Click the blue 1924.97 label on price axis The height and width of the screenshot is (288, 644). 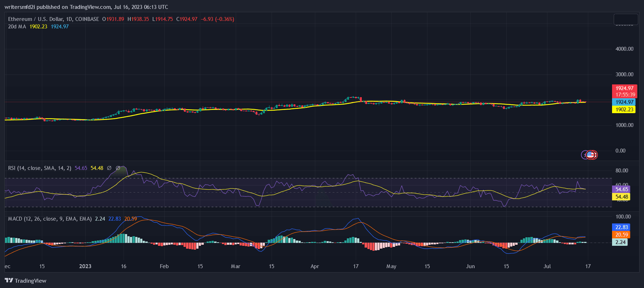pos(624,102)
